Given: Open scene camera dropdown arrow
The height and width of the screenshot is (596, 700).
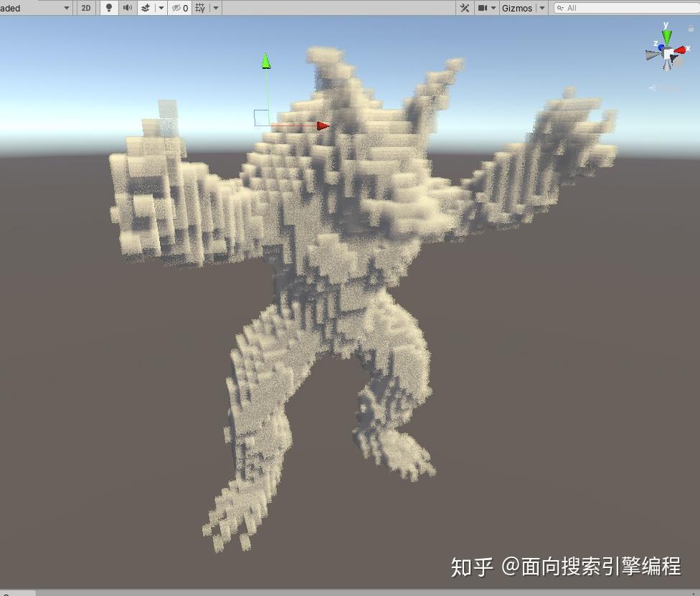Looking at the screenshot, I should pyautogui.click(x=493, y=8).
